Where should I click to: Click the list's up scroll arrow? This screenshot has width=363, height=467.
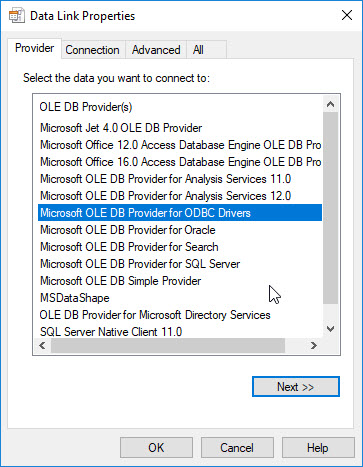pyautogui.click(x=330, y=104)
